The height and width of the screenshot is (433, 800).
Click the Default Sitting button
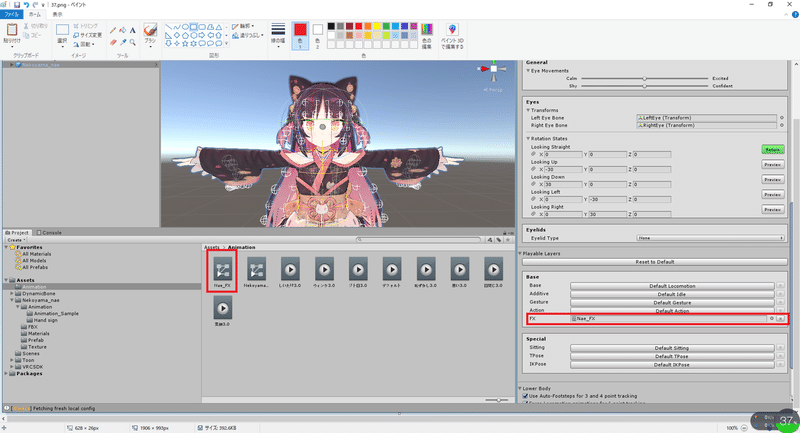tap(672, 348)
